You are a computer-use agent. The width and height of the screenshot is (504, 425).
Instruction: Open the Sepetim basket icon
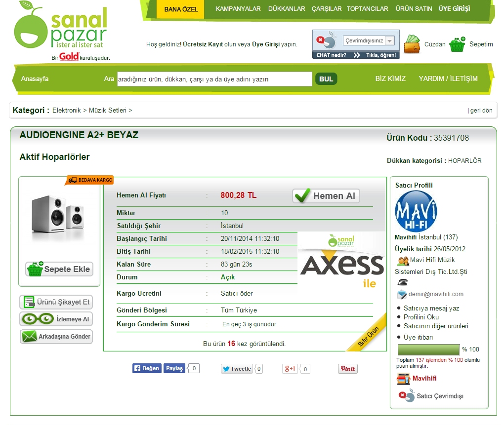point(458,44)
